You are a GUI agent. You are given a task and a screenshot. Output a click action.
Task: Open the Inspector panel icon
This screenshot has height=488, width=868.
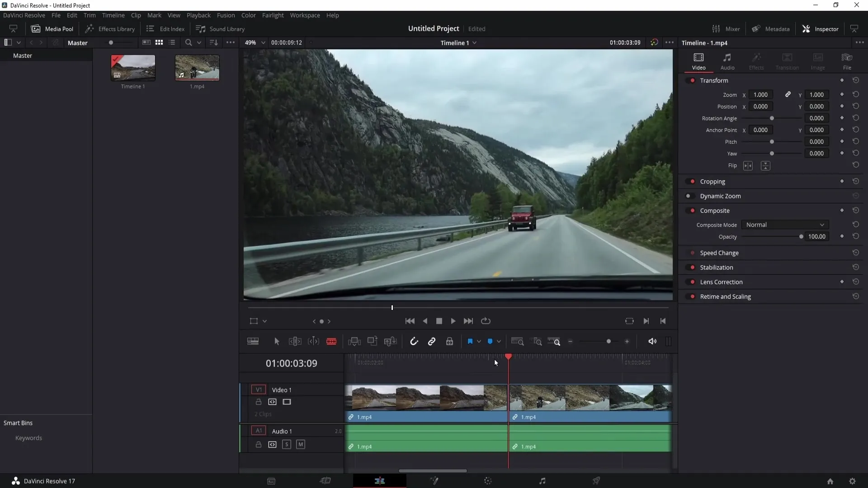pyautogui.click(x=806, y=28)
